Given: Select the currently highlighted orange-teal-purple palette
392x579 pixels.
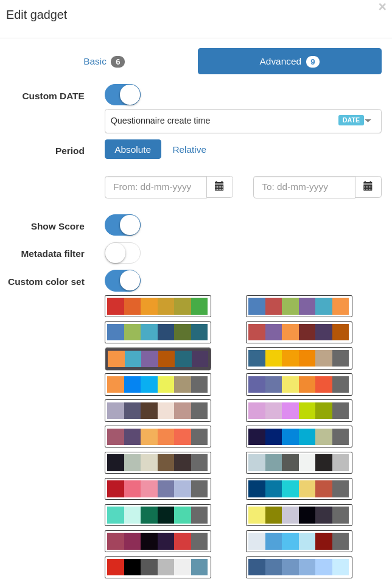Looking at the screenshot, I should [x=158, y=359].
